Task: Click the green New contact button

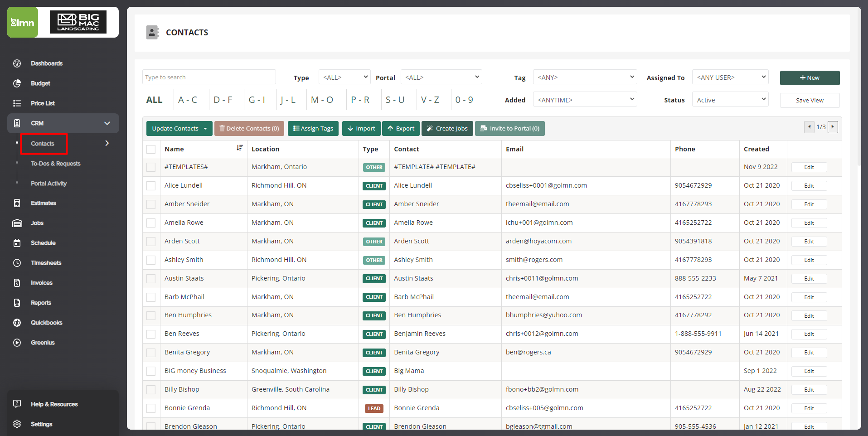Action: 810,78
